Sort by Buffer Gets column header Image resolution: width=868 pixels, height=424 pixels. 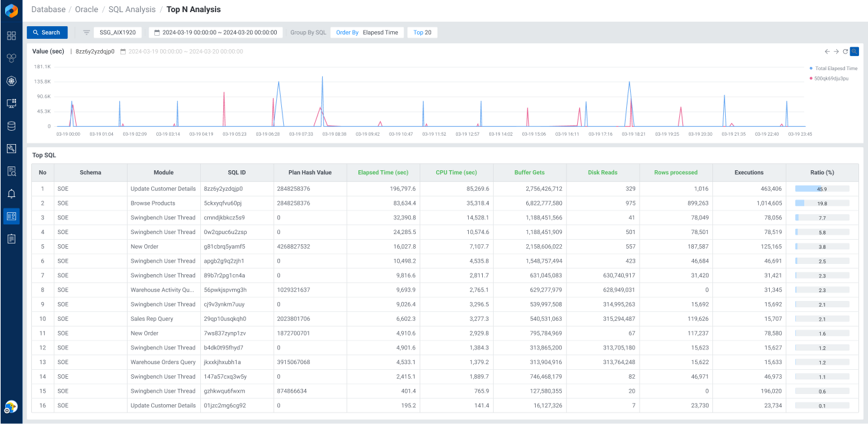click(529, 172)
